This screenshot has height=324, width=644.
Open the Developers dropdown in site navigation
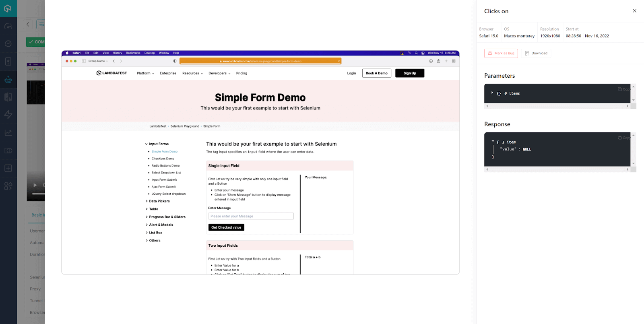(219, 73)
